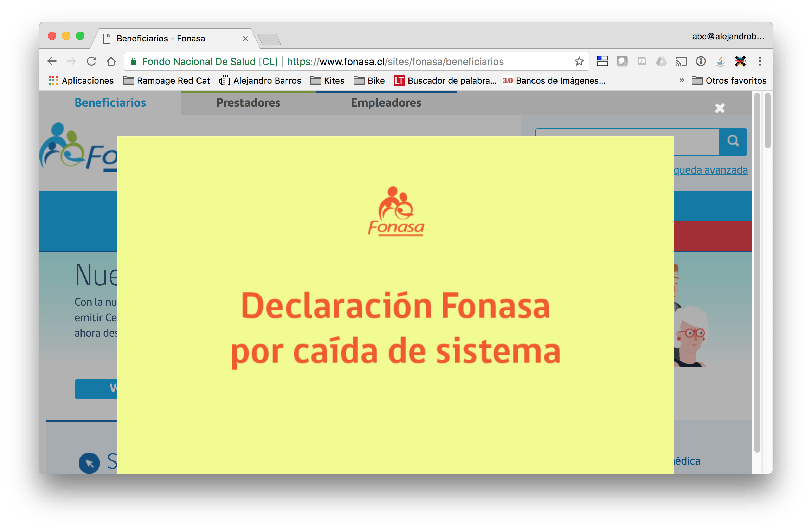
Task: Expand hidden bookmarks with the chevron
Action: click(x=682, y=80)
